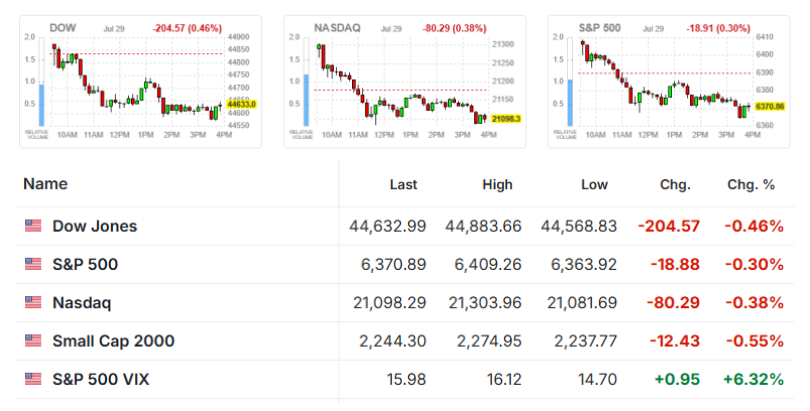810x411 pixels.
Task: Click the Nasdaq last value 21,098.29
Action: pyautogui.click(x=390, y=303)
